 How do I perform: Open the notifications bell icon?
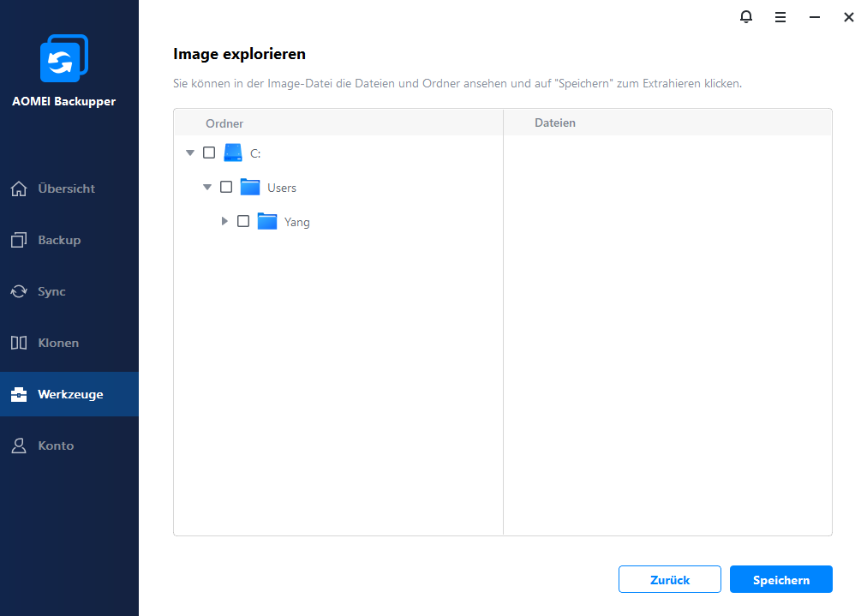[746, 17]
